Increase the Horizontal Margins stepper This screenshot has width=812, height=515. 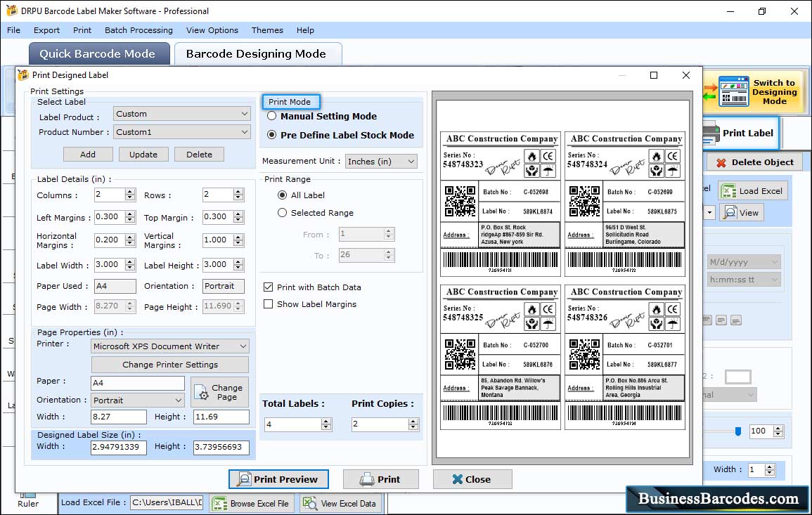click(x=130, y=237)
